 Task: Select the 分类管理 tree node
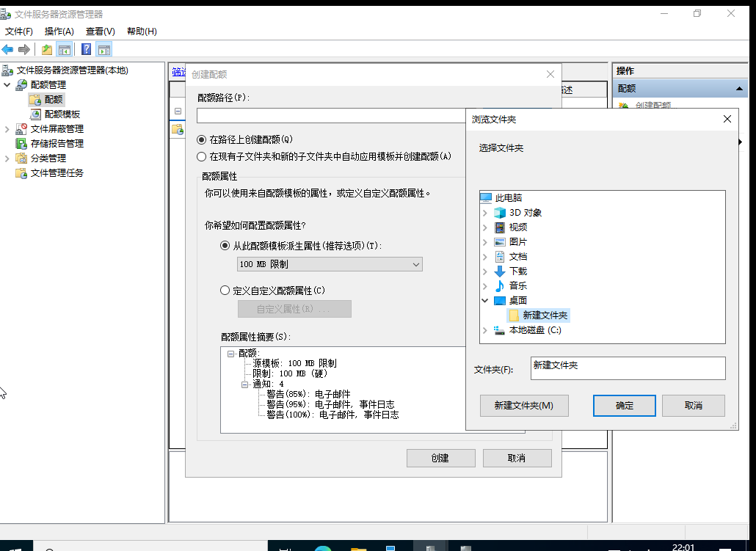coord(48,158)
